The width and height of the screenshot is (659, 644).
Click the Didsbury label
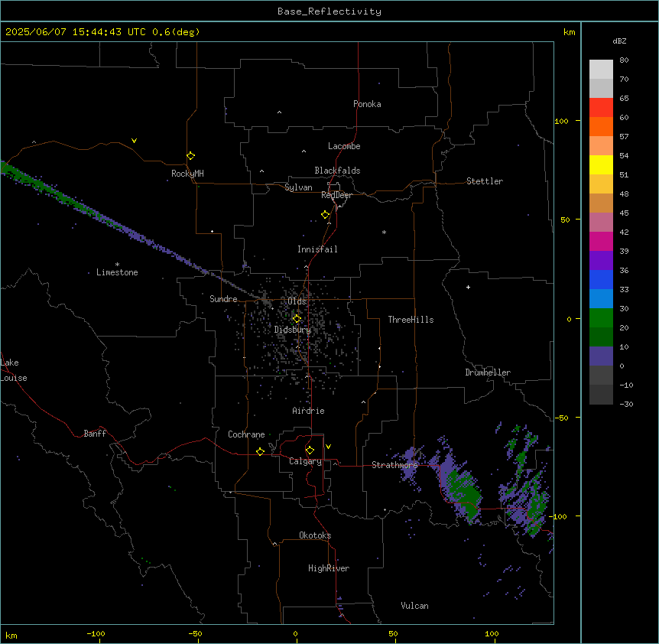(x=293, y=330)
